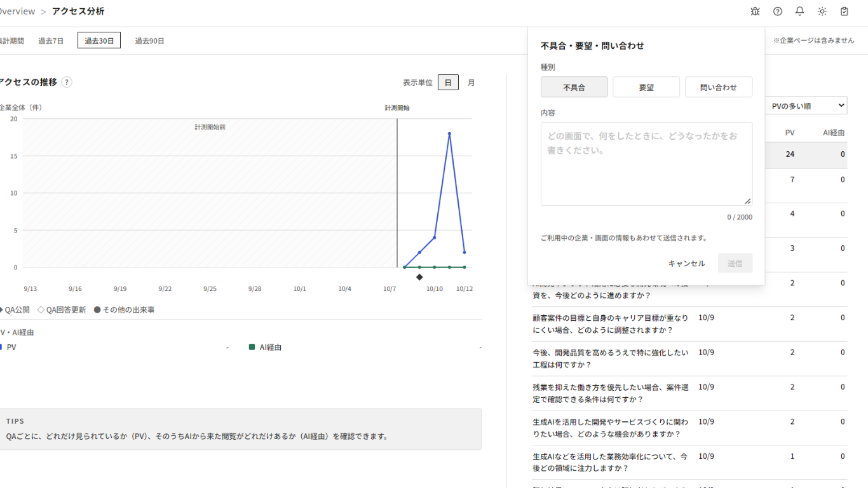The height and width of the screenshot is (488, 868).
Task: Switch display unit to 月
Action: pos(471,83)
